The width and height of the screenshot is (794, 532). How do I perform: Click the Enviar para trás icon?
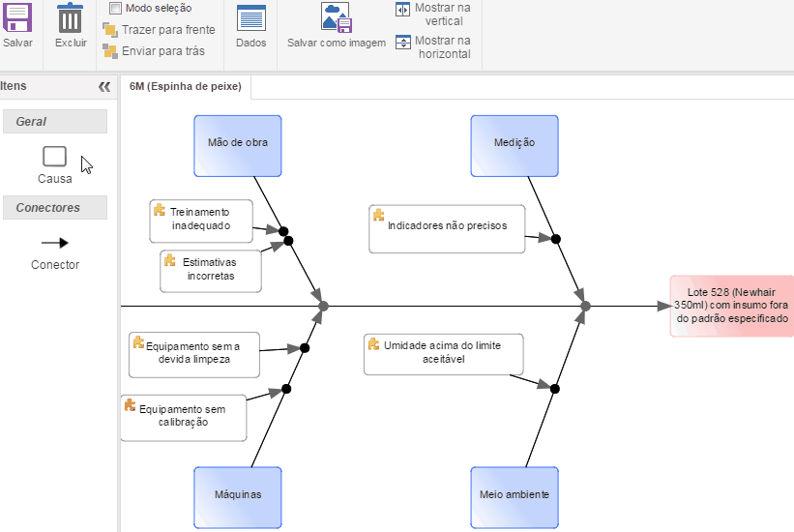click(x=110, y=50)
